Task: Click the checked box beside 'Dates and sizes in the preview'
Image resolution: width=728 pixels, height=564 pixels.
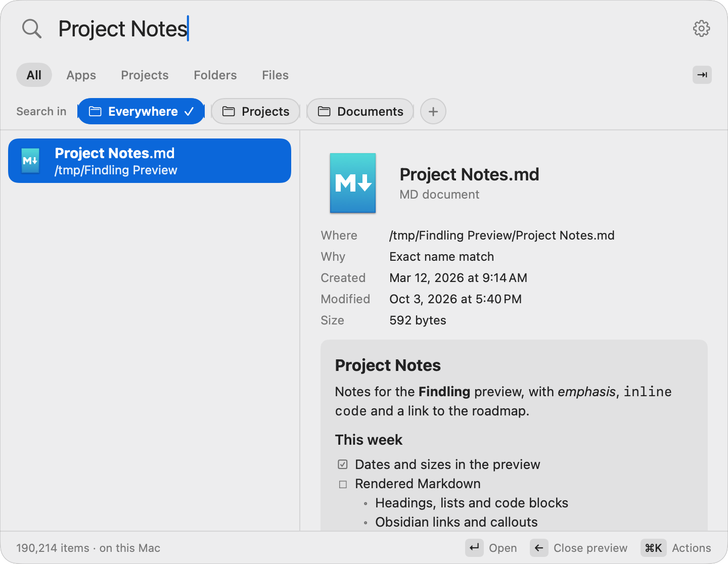Action: tap(343, 464)
